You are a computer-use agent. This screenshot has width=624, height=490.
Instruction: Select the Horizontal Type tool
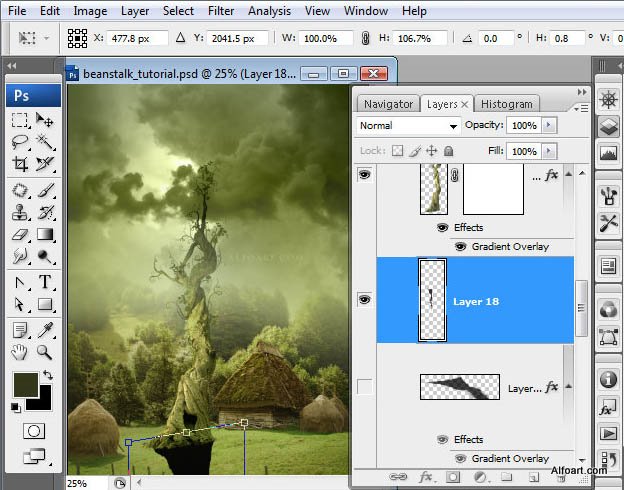point(45,282)
